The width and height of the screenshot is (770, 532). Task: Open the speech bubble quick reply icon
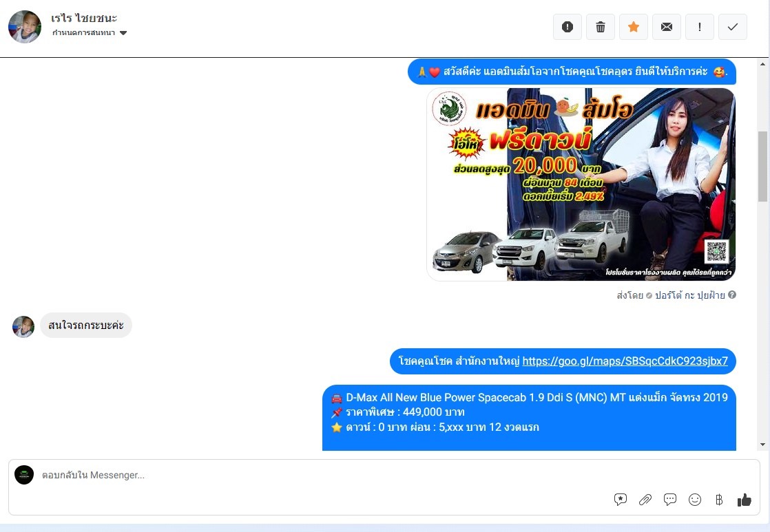(x=670, y=500)
